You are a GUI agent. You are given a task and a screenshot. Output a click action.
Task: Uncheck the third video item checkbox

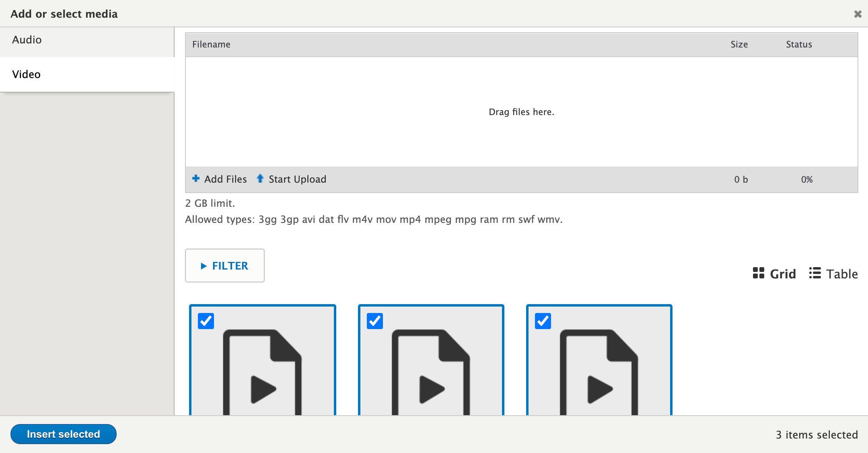pos(543,321)
